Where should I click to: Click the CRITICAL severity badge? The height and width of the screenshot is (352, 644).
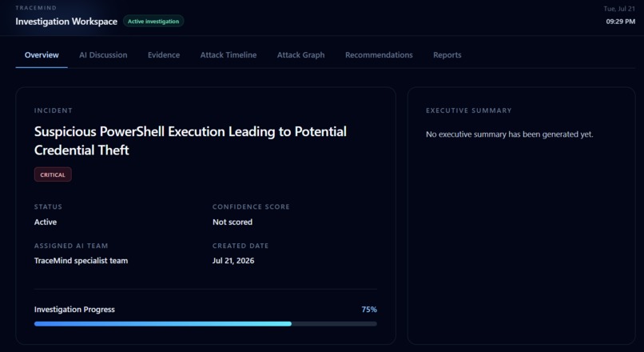click(x=53, y=174)
